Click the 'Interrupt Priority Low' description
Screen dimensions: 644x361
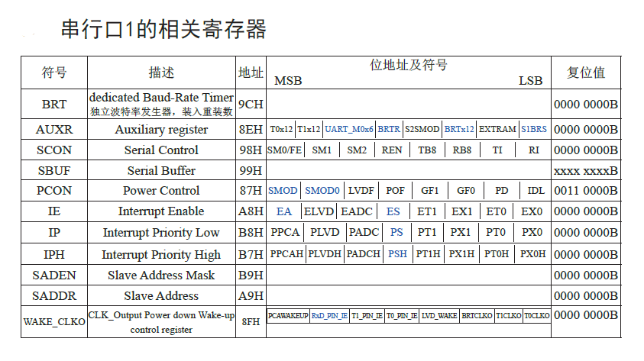tap(161, 233)
